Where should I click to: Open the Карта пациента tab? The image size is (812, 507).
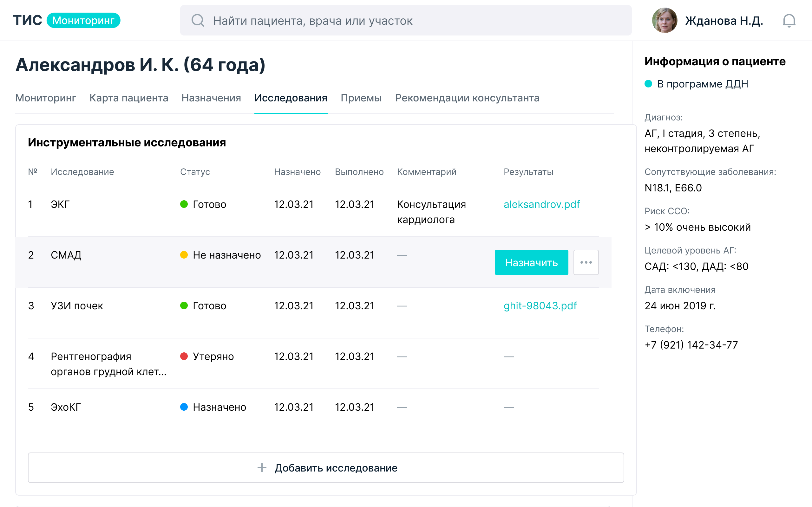tap(128, 98)
